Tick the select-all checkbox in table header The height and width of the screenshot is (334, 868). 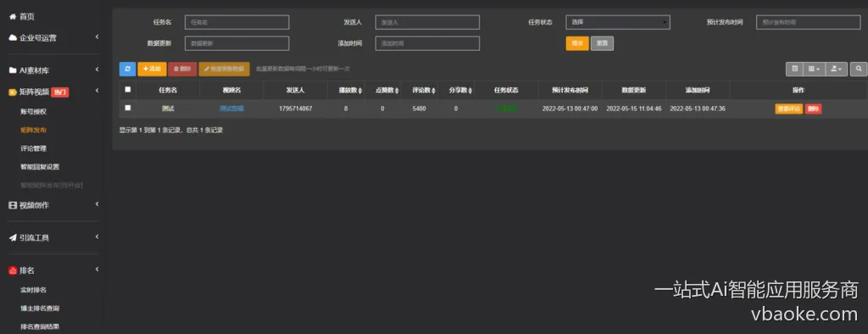point(128,89)
